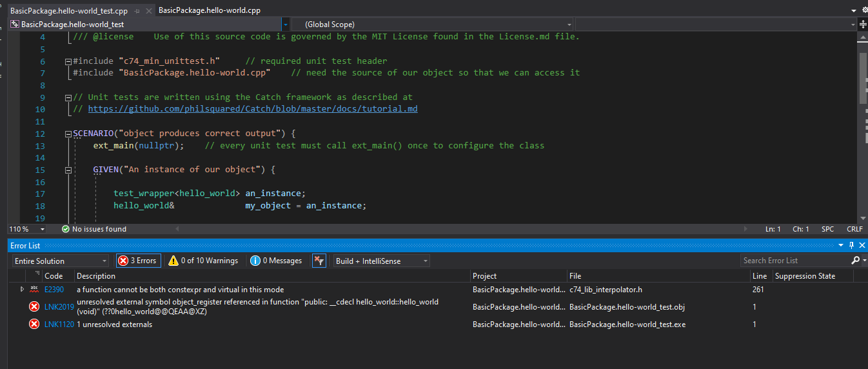Pin the BasicPackage.hello-world_test.cpp tab

[136, 11]
